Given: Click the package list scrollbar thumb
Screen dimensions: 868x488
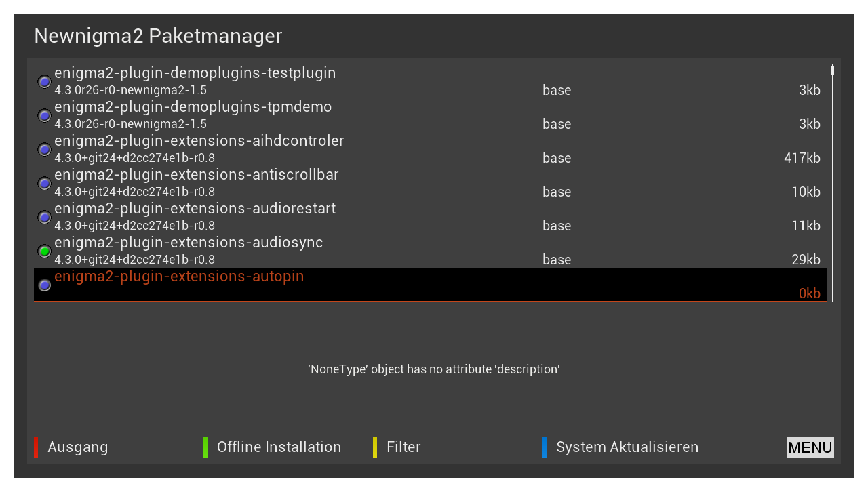Looking at the screenshot, I should click(x=832, y=70).
